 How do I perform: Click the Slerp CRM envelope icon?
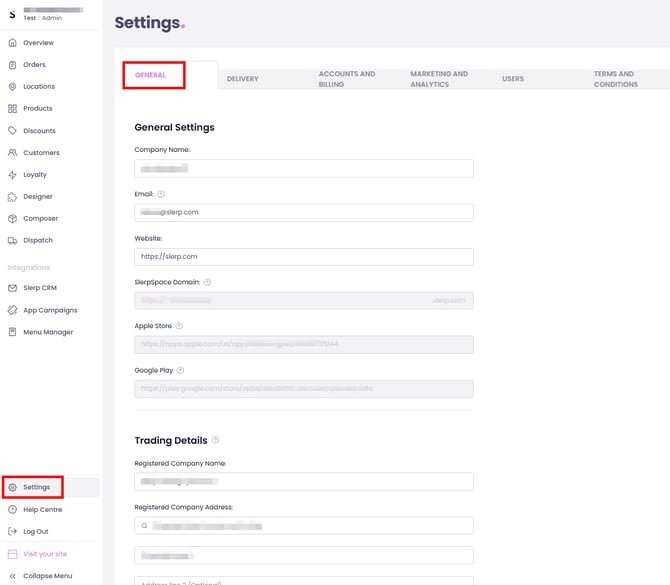(x=12, y=288)
